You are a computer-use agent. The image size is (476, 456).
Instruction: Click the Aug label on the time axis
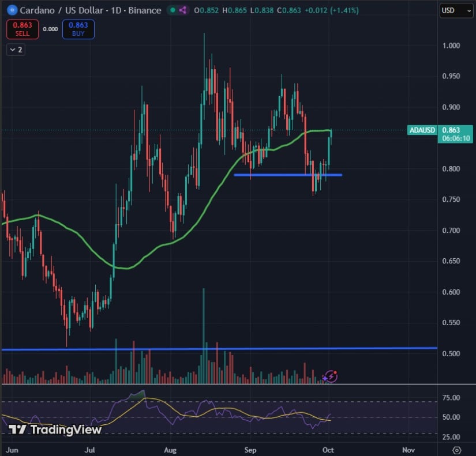coord(169,449)
